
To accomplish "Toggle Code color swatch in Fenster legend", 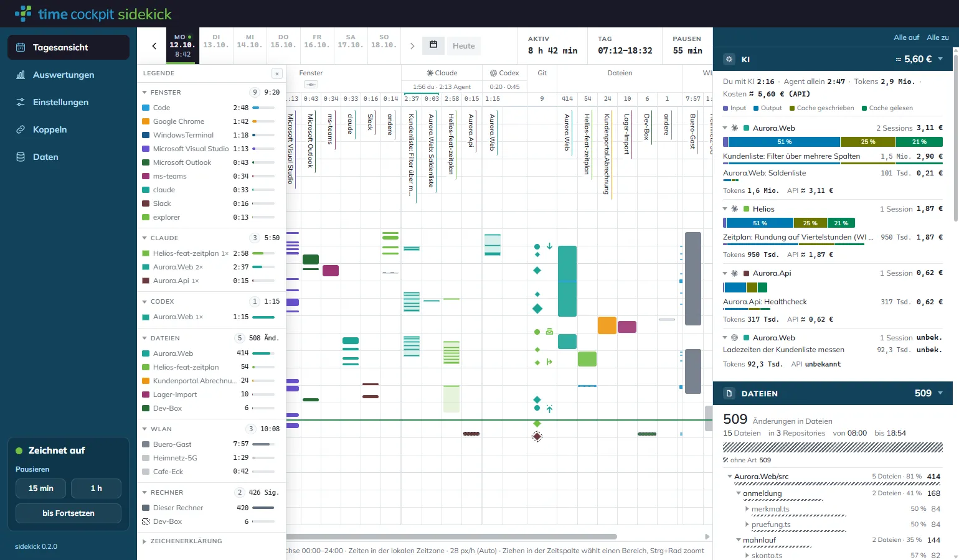I will tap(146, 108).
